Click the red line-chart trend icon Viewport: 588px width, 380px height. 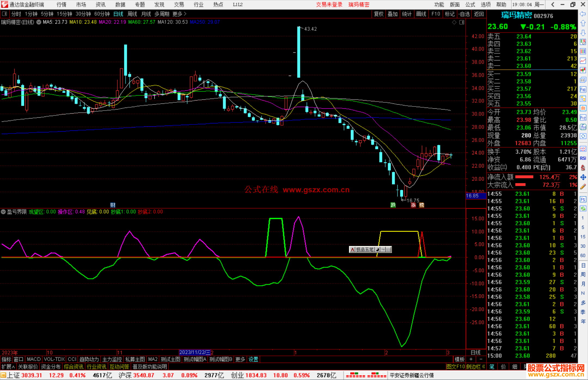583,61
